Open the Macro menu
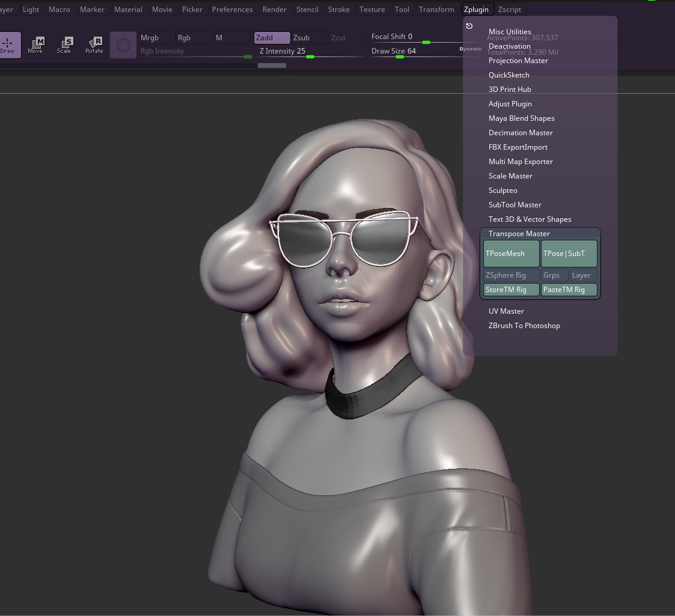Viewport: 675px width, 616px height. pyautogui.click(x=60, y=10)
